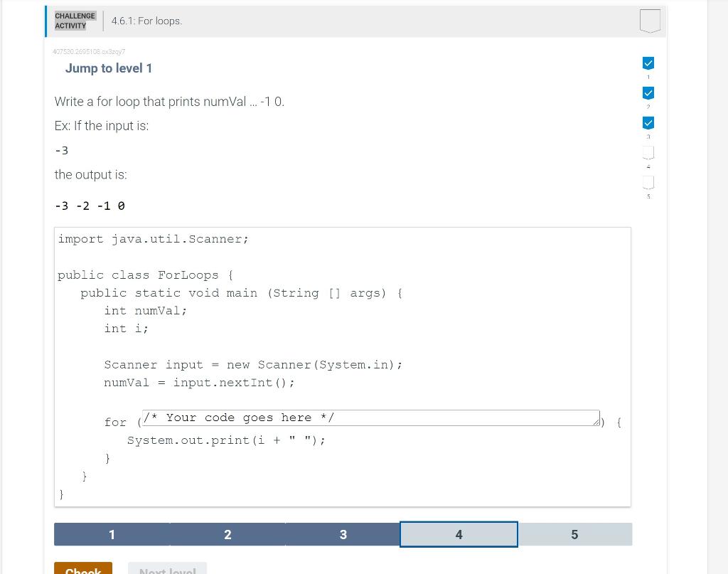The image size is (728, 574).
Task: Select the blue checkmark above the number 2
Action: click(648, 93)
